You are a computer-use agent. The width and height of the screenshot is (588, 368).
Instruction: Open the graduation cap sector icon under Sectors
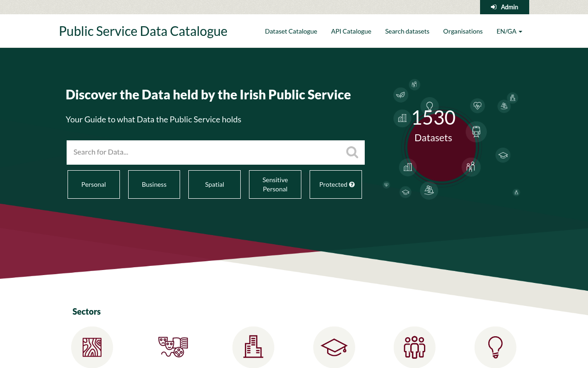334,347
